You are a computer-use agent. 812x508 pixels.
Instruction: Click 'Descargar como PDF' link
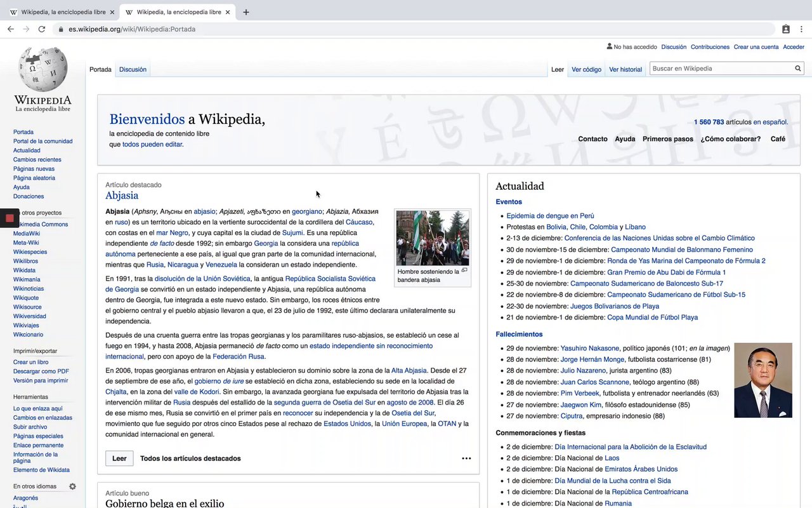point(41,371)
